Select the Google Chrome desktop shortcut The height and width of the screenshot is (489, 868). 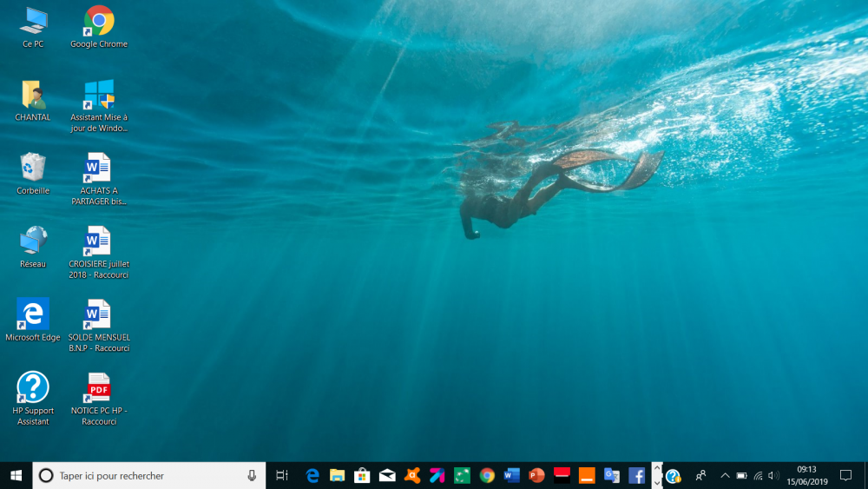tap(99, 28)
